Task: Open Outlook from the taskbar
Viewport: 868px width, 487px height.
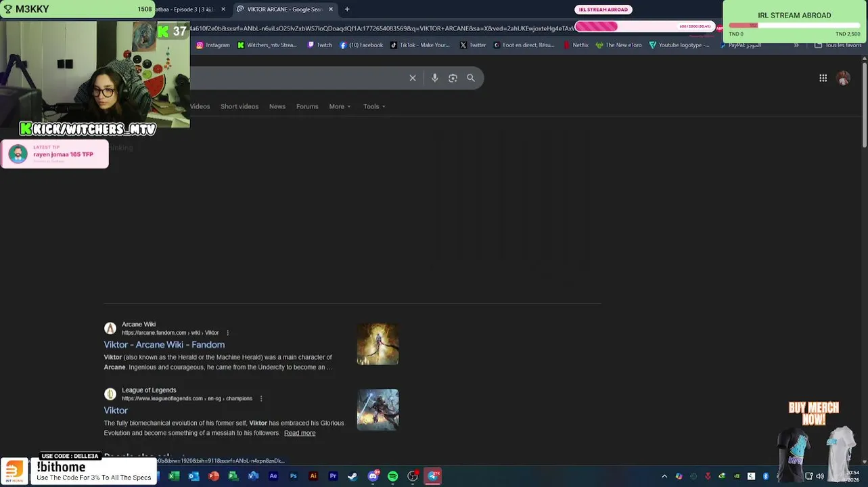Action: tap(193, 476)
